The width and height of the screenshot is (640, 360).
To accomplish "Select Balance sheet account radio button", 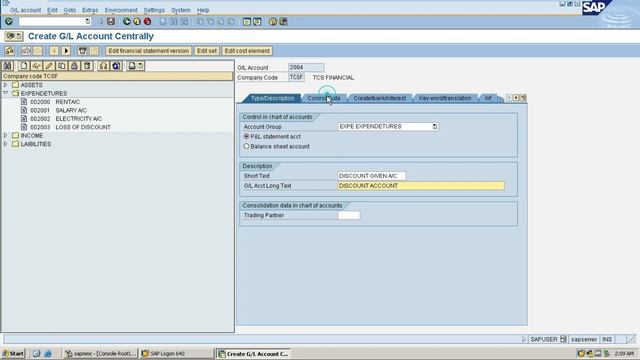I will tap(246, 146).
